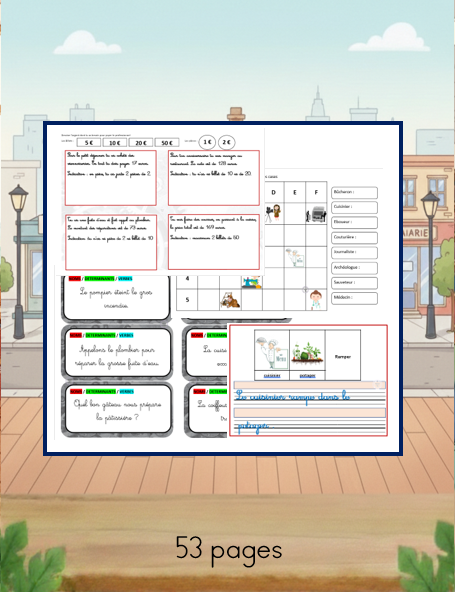Click the archaeologist digging picture in row 5
The width and height of the screenshot is (455, 592).
point(230,300)
